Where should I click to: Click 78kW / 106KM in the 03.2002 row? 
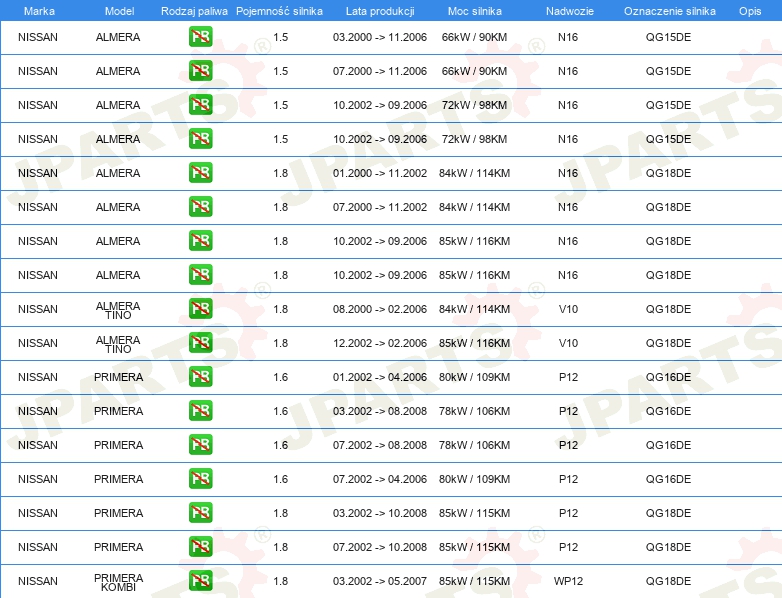(x=474, y=411)
